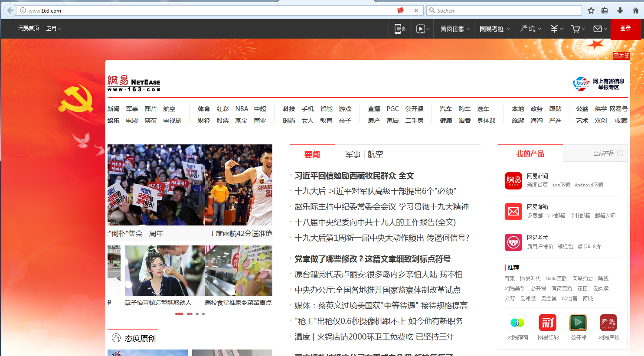
Task: Expand the top bar 严选 dropdown
Action: tap(531, 29)
